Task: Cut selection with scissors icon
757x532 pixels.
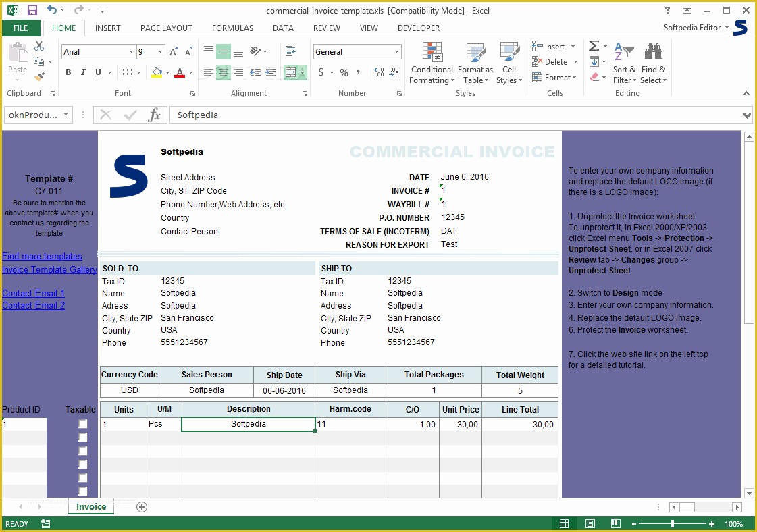Action: click(x=39, y=47)
